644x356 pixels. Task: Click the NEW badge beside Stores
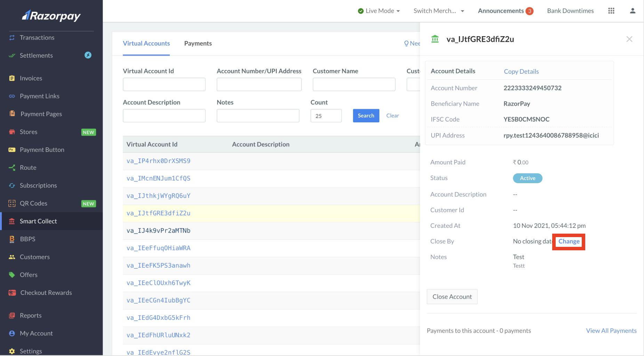pos(88,132)
